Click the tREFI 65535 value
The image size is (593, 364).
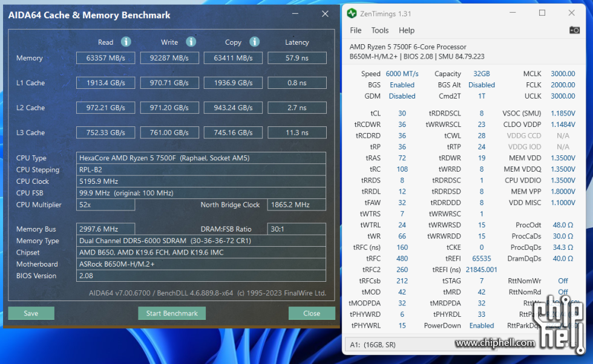pyautogui.click(x=482, y=259)
